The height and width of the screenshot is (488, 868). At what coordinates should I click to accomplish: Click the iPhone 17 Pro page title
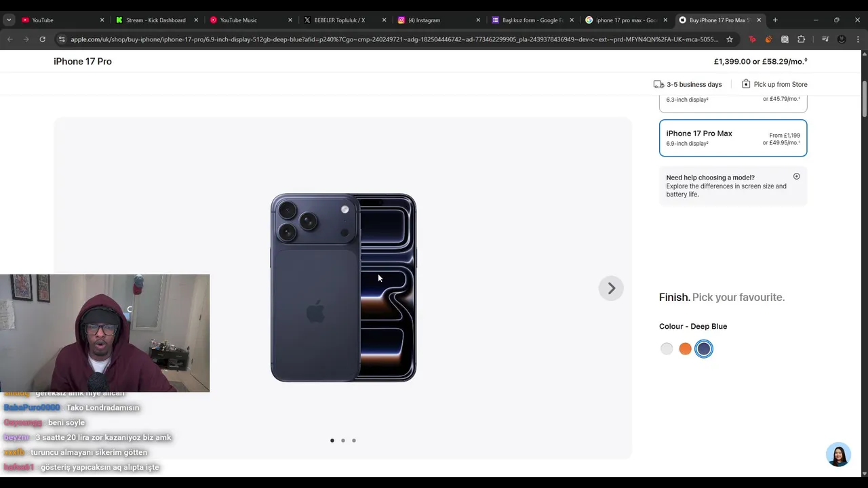pos(83,62)
